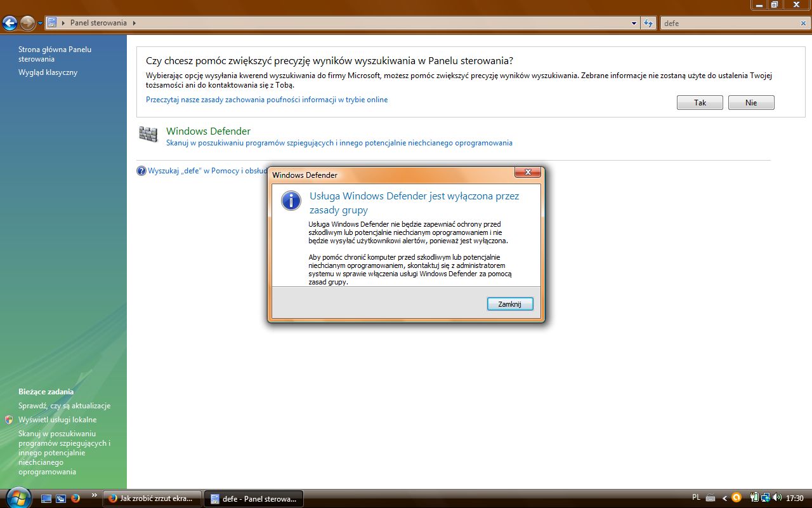
Task: Switch to the Firefox 'Jak zrobić zrzut ekra...' taskbar window
Action: pos(152,498)
